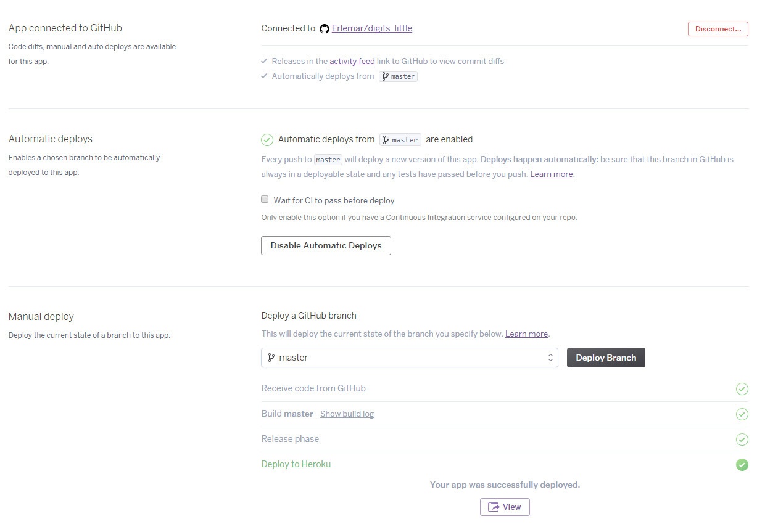The image size is (757, 532).
Task: Click Show build log link
Action: 347,414
